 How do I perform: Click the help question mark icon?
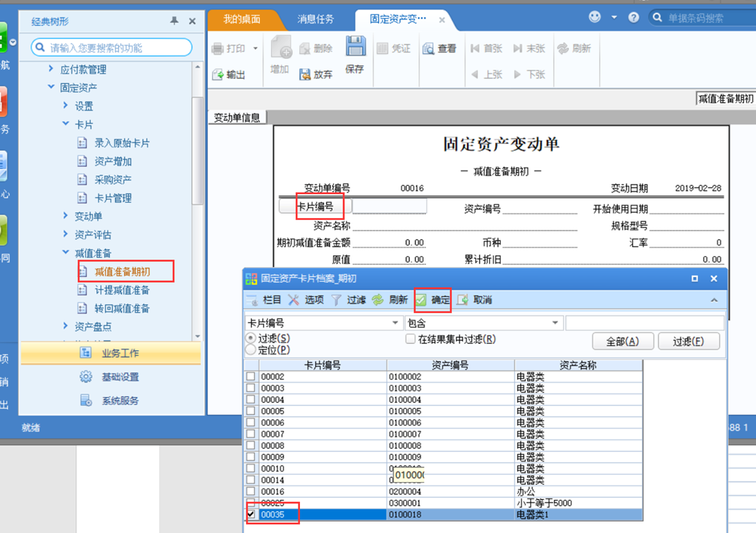(634, 18)
